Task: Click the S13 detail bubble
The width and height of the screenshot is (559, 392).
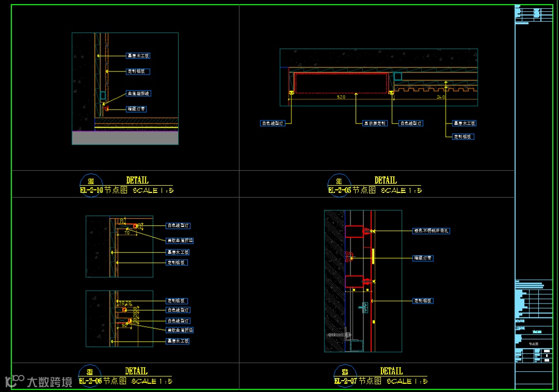Action: pos(345,375)
